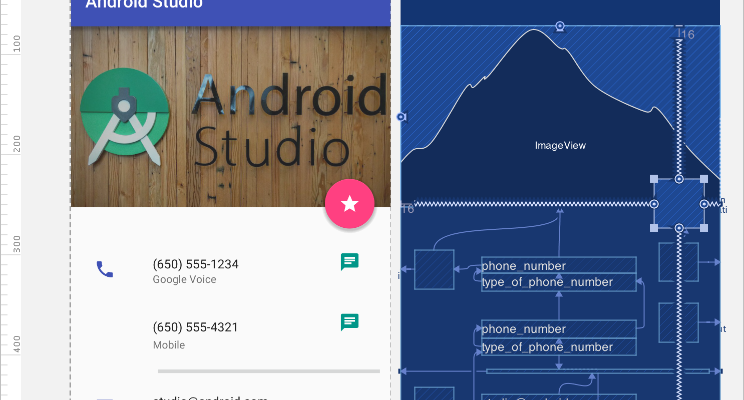Select the Mobile label
This screenshot has width=744, height=400.
169,345
